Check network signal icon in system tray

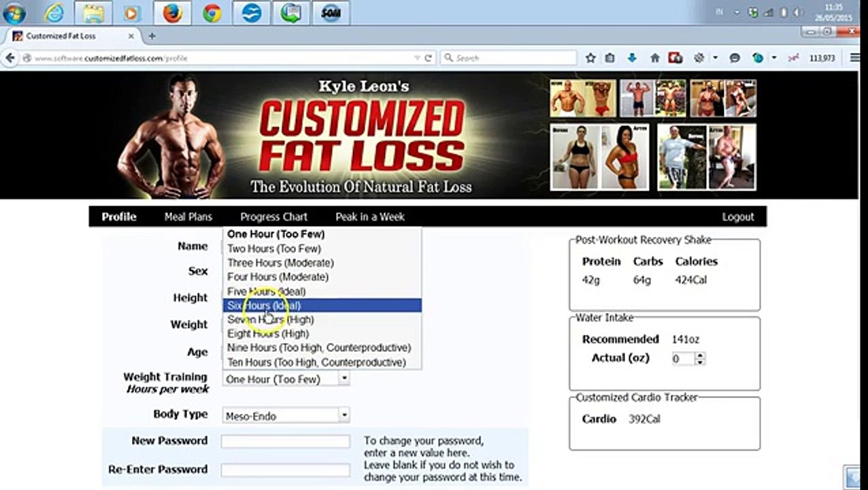tap(768, 13)
